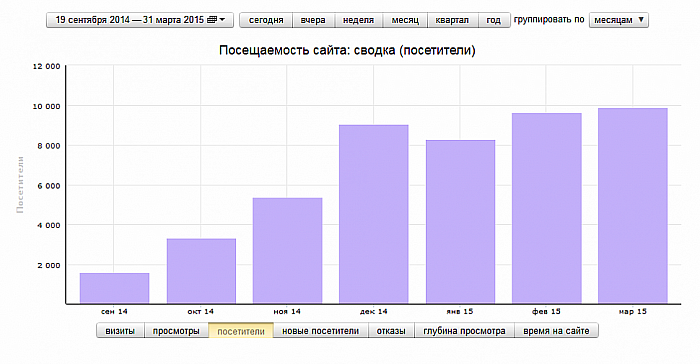700x364 pixels.
Task: Open the date range picker 19 сентября 2014
Action: point(140,20)
